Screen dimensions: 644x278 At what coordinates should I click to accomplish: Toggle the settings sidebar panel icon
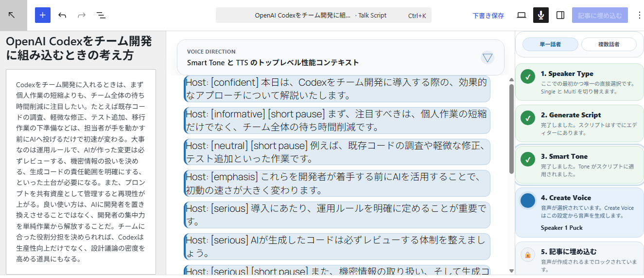[x=560, y=15]
